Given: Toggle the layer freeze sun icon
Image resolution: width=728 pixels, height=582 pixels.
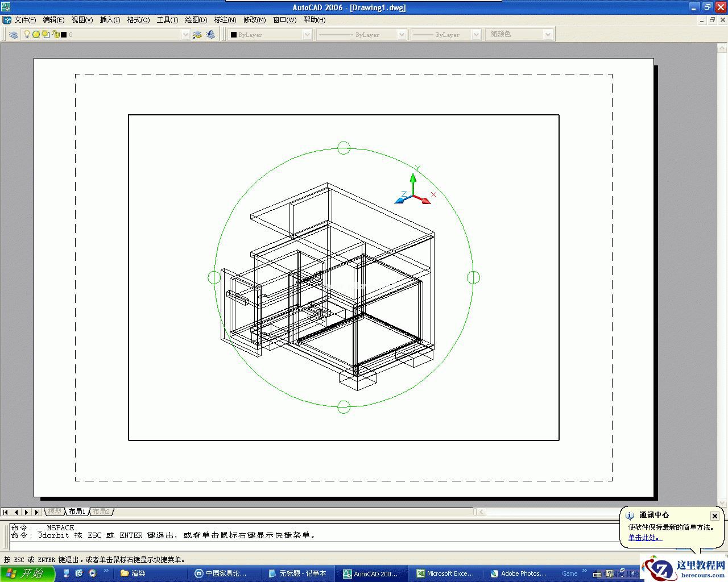Looking at the screenshot, I should point(36,35).
